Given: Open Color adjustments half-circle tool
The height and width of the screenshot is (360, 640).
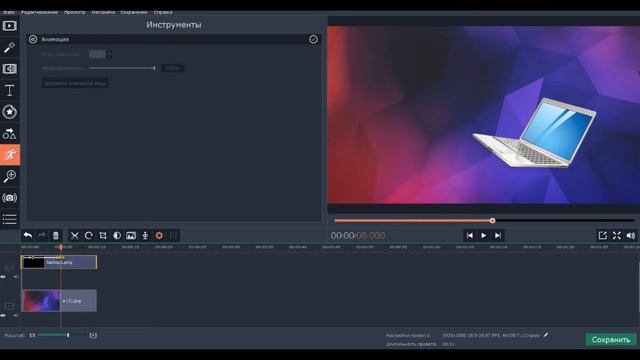Looking at the screenshot, I should 117,236.
